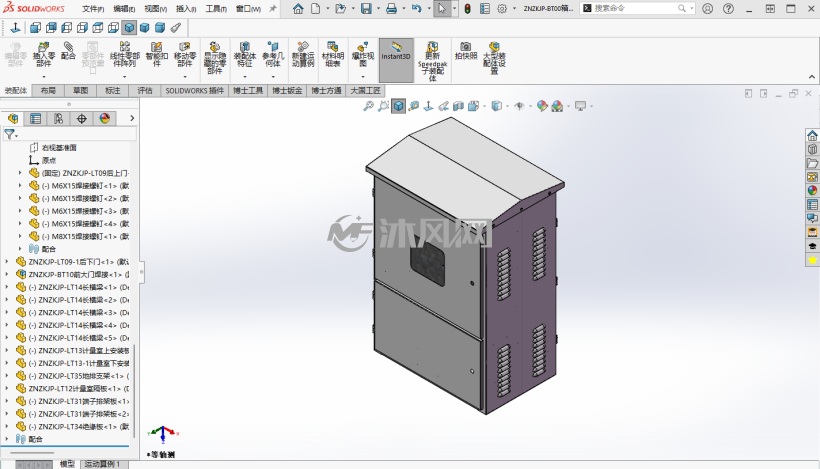Click the Smart Fasteners (智能扣件) tool
Screen dimensions: 820x469
(x=156, y=54)
